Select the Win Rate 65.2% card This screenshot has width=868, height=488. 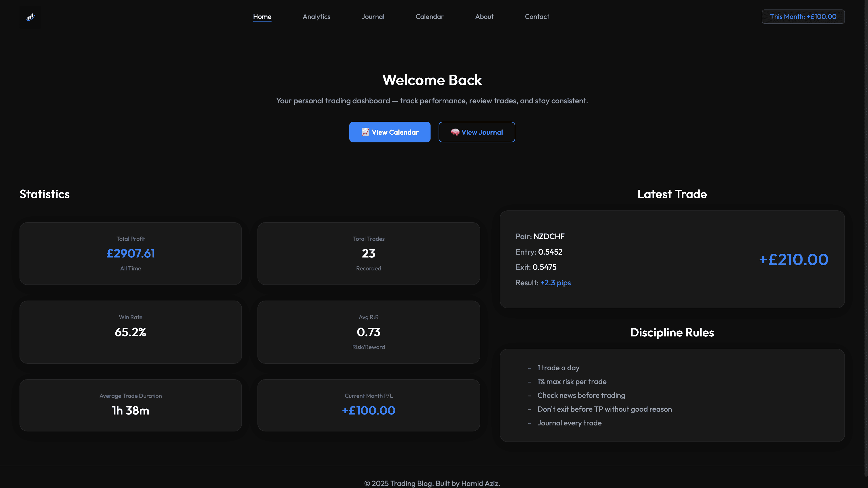pyautogui.click(x=130, y=332)
